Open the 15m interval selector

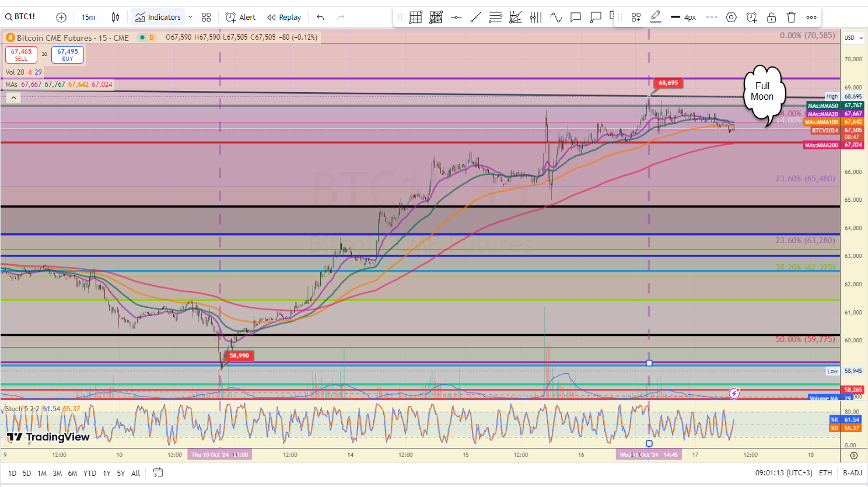click(88, 17)
